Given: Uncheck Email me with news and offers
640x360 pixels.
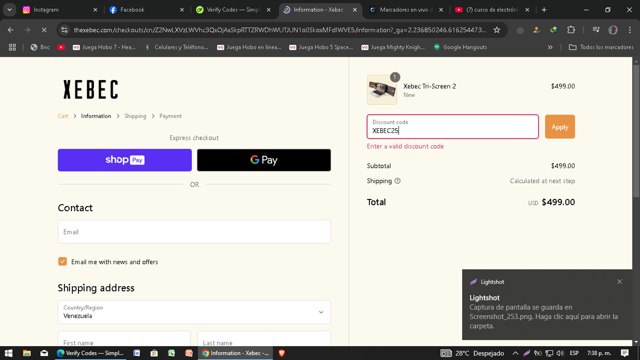Looking at the screenshot, I should [x=62, y=262].
